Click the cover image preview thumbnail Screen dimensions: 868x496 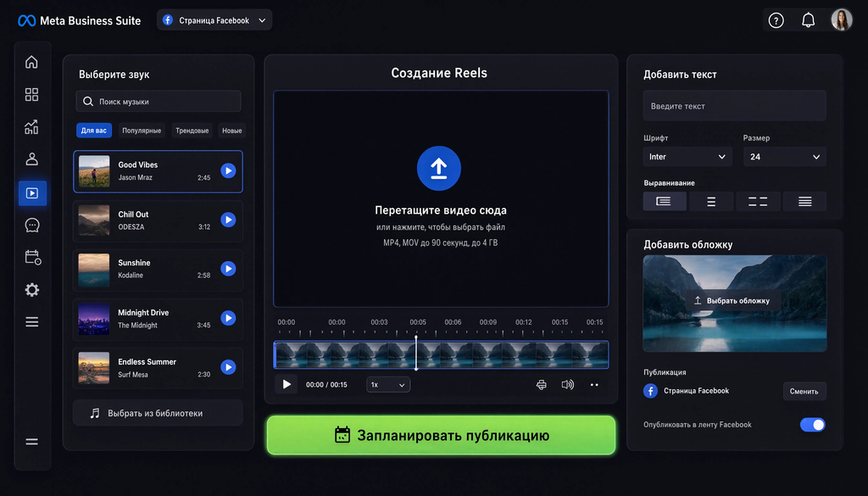735,304
